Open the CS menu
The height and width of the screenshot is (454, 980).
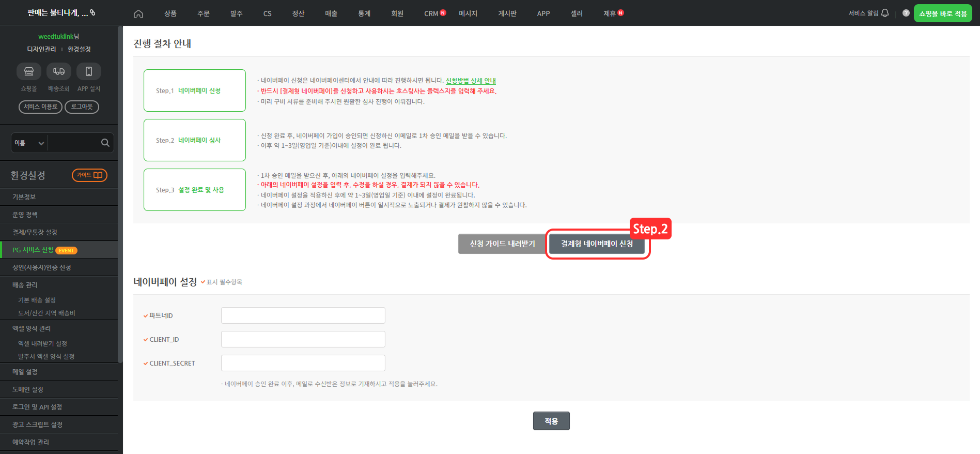click(267, 13)
